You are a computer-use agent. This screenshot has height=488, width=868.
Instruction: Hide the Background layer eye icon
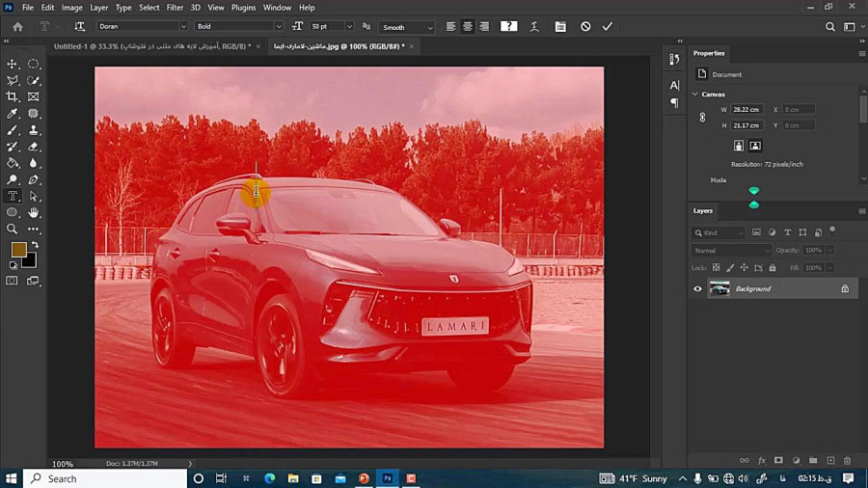(697, 288)
